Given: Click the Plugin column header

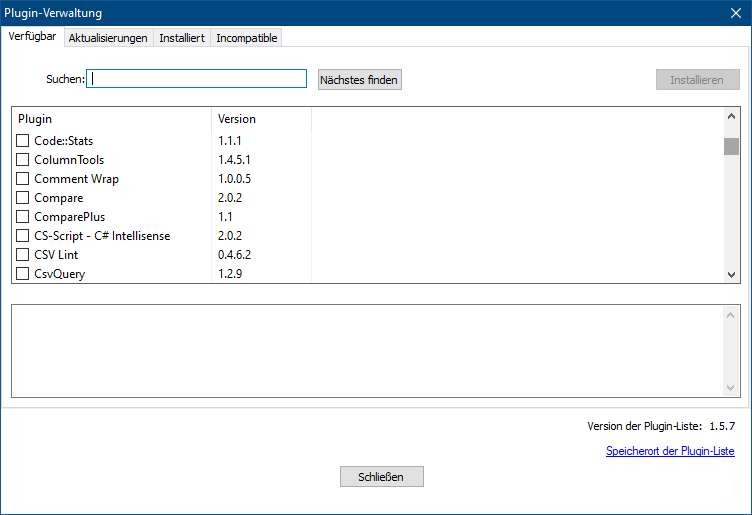Looking at the screenshot, I should 112,119.
